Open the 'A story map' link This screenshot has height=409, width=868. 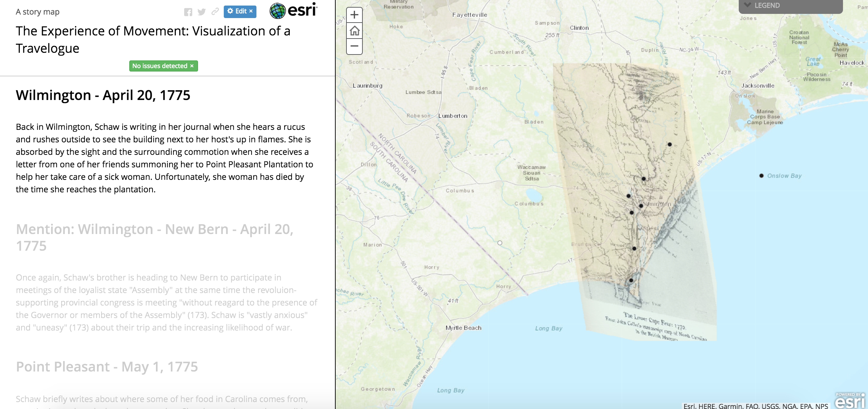pos(38,12)
